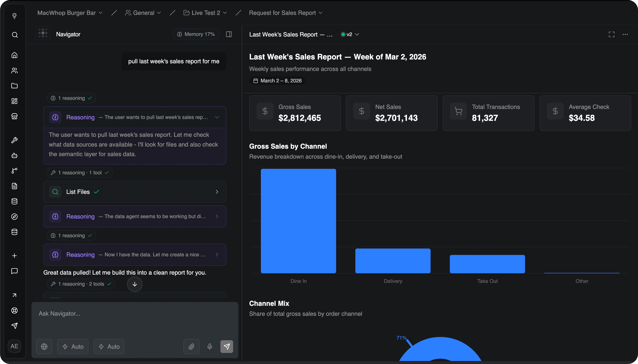Expand the List Files tool row
Image resolution: width=638 pixels, height=364 pixels.
tap(135, 192)
